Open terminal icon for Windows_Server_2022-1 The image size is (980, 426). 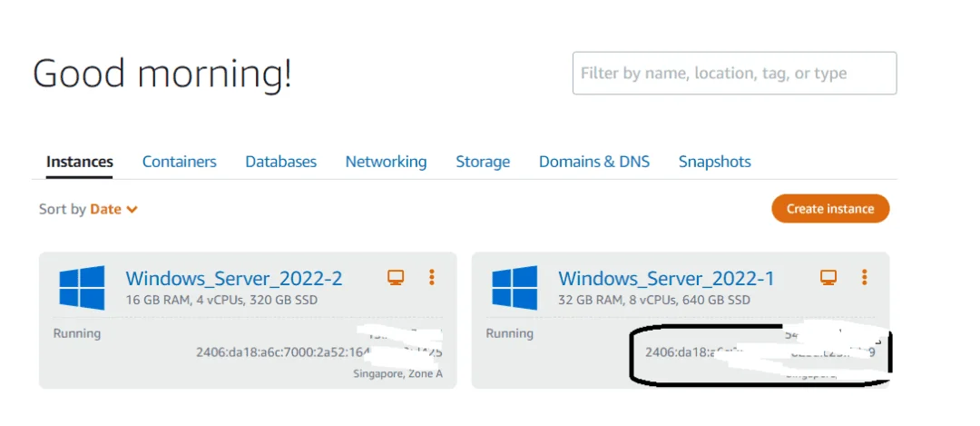coord(828,278)
